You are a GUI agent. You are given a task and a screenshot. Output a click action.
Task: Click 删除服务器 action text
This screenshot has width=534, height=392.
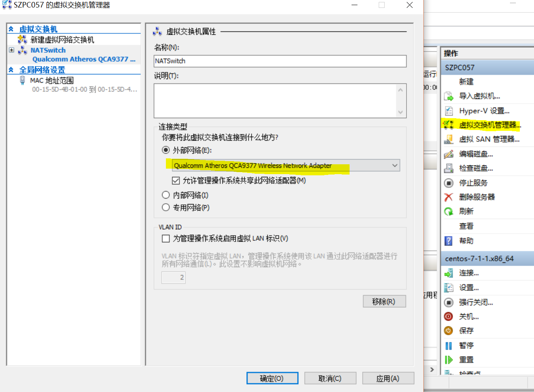tap(477, 197)
